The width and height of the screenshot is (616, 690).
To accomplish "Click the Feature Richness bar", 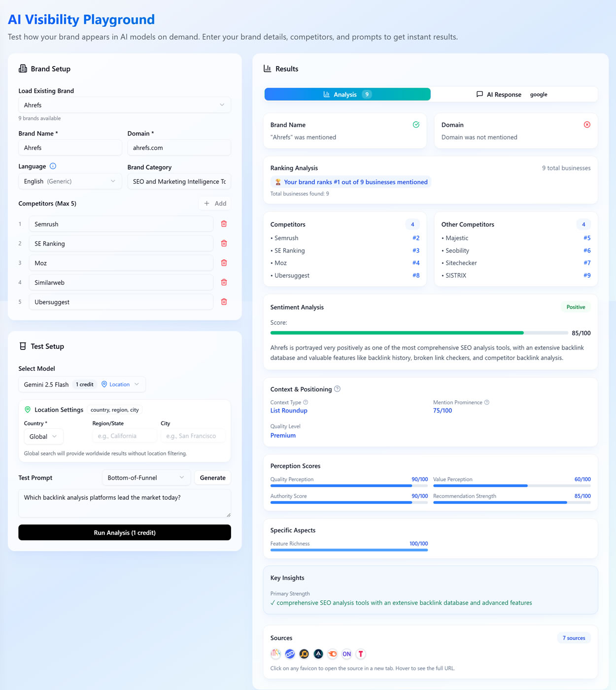I will 349,550.
